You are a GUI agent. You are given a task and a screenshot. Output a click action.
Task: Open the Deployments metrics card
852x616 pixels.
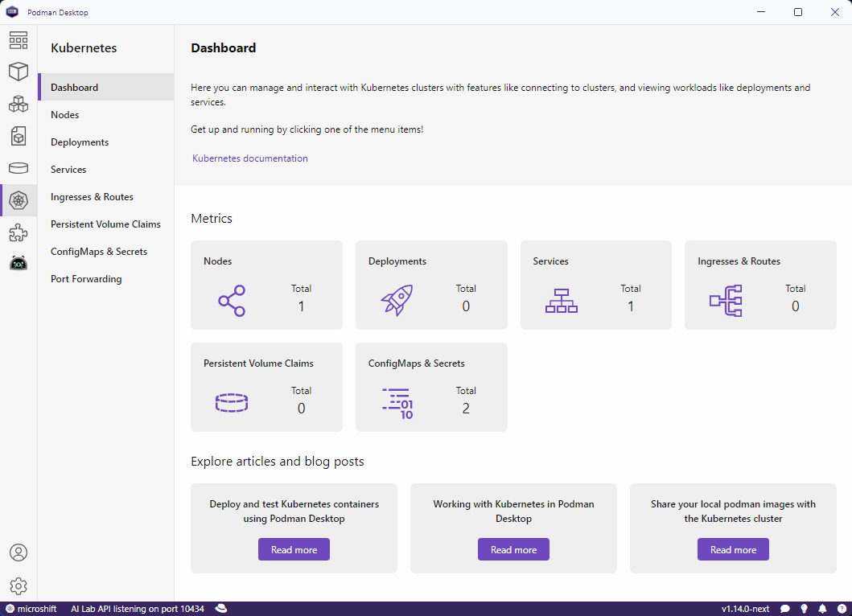pyautogui.click(x=431, y=285)
